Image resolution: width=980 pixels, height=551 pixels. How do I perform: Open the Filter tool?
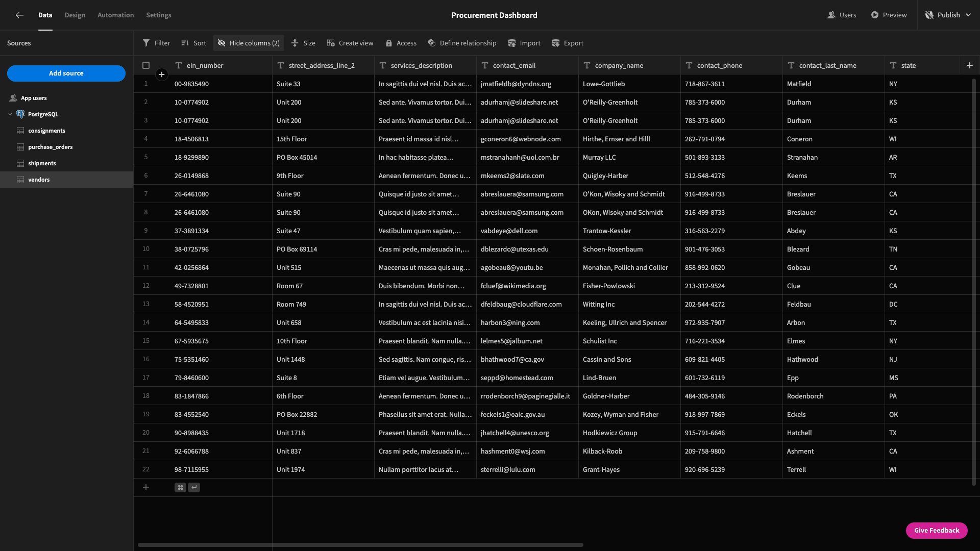(x=156, y=43)
